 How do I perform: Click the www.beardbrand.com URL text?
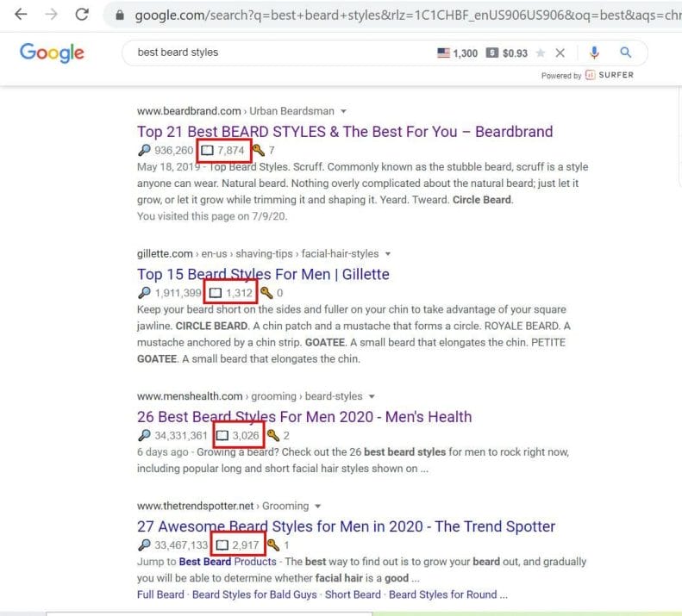tap(189, 111)
